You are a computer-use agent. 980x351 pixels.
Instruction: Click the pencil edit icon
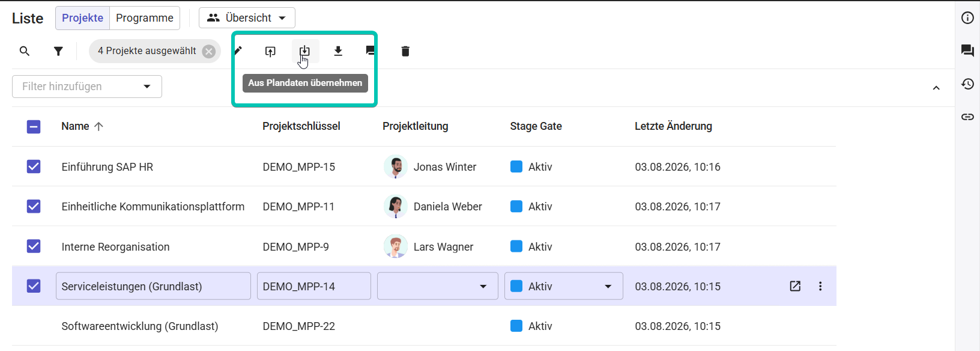click(238, 50)
